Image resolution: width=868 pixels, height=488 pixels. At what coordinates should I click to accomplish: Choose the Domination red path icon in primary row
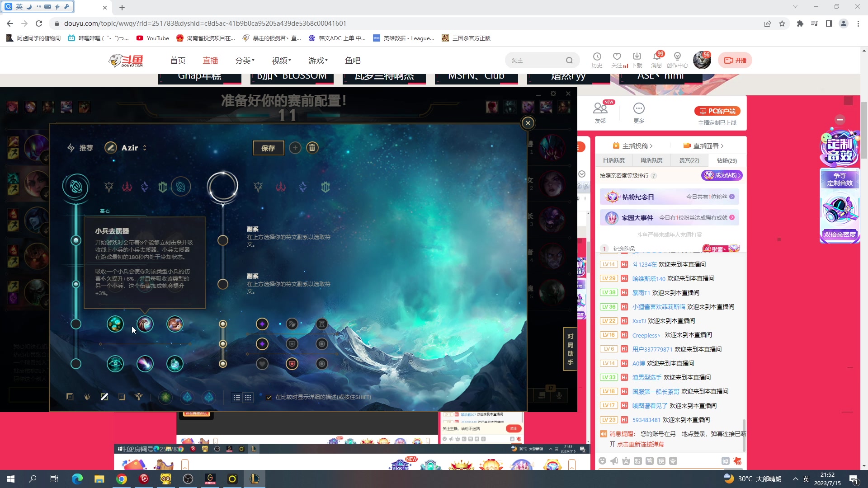pos(127,187)
